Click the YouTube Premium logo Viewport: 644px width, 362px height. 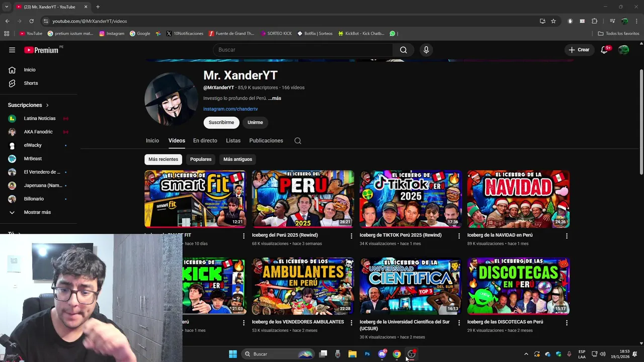point(41,50)
